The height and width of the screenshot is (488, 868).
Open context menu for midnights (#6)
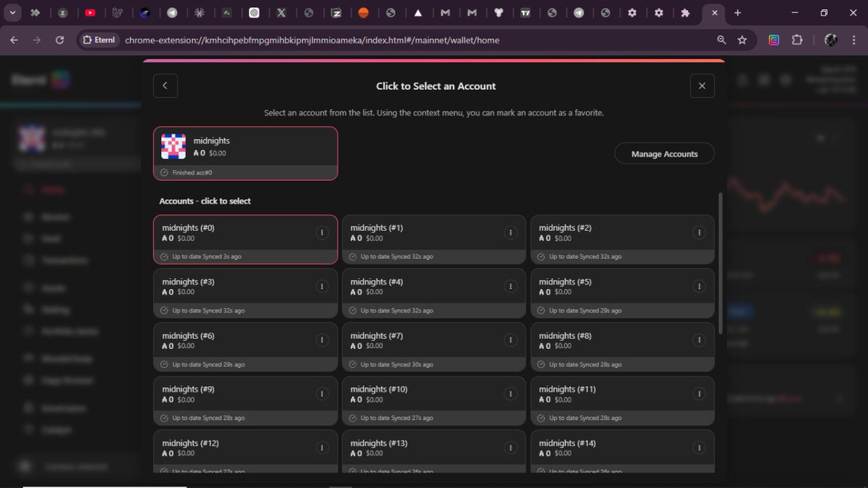tap(322, 340)
